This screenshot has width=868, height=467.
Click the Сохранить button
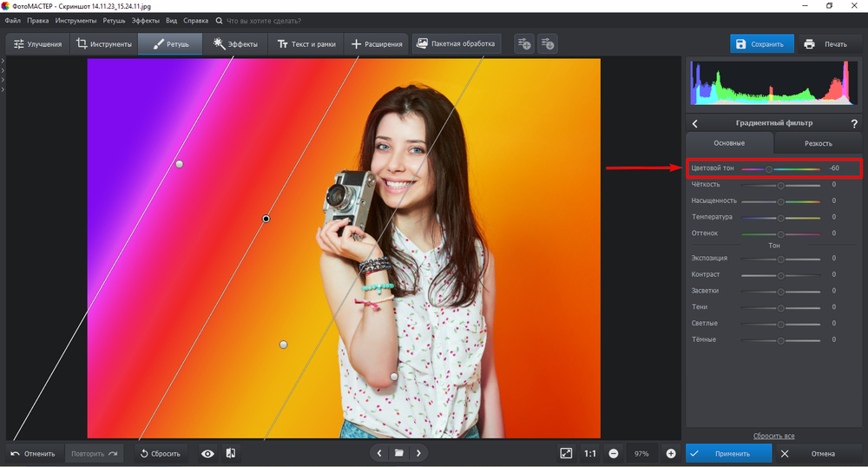click(x=761, y=44)
